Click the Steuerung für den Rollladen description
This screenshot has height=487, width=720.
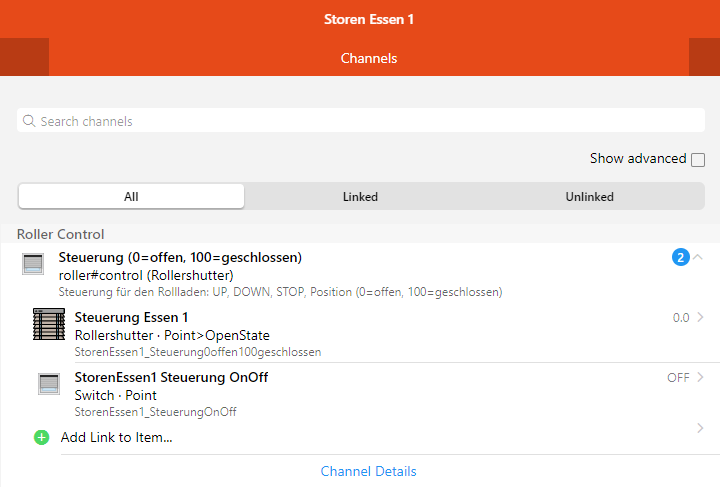coord(280,292)
